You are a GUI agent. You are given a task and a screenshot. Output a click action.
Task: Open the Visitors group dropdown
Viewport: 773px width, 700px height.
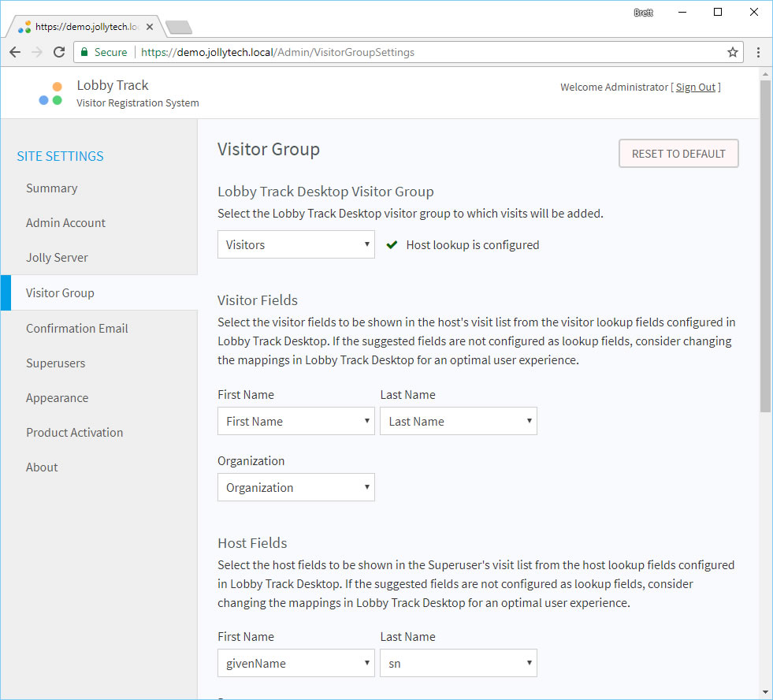tap(296, 244)
